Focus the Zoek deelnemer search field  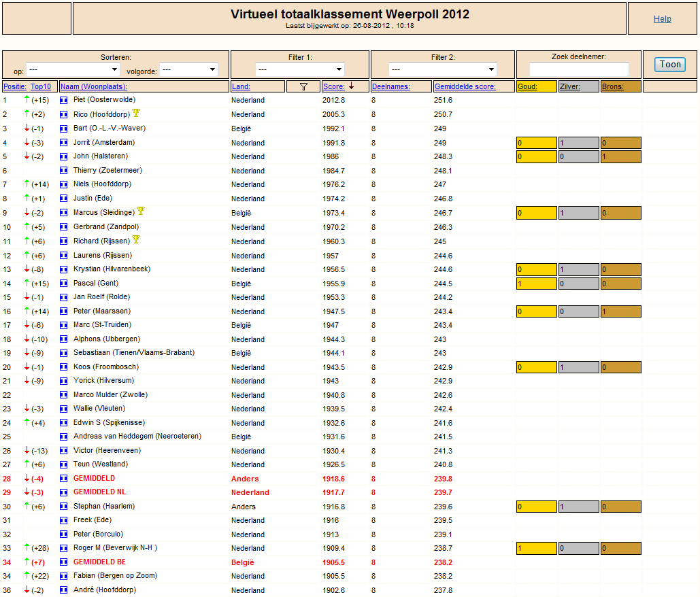coord(578,69)
